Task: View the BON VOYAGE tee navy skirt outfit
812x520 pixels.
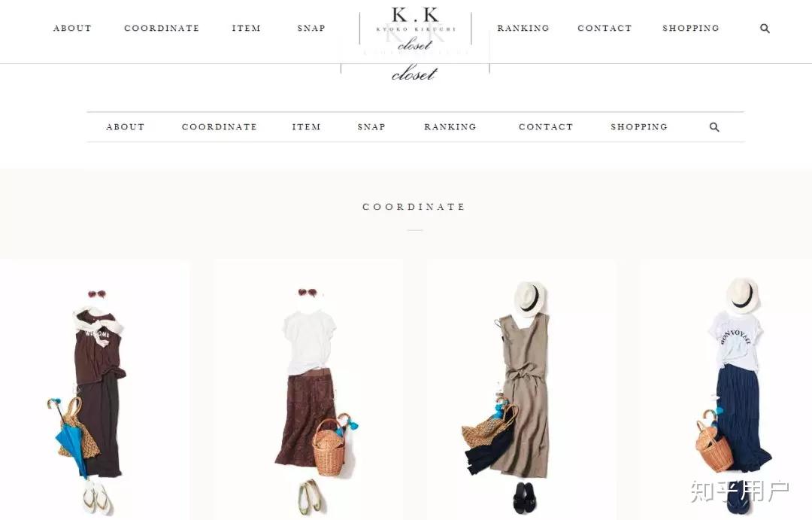Action: point(726,390)
